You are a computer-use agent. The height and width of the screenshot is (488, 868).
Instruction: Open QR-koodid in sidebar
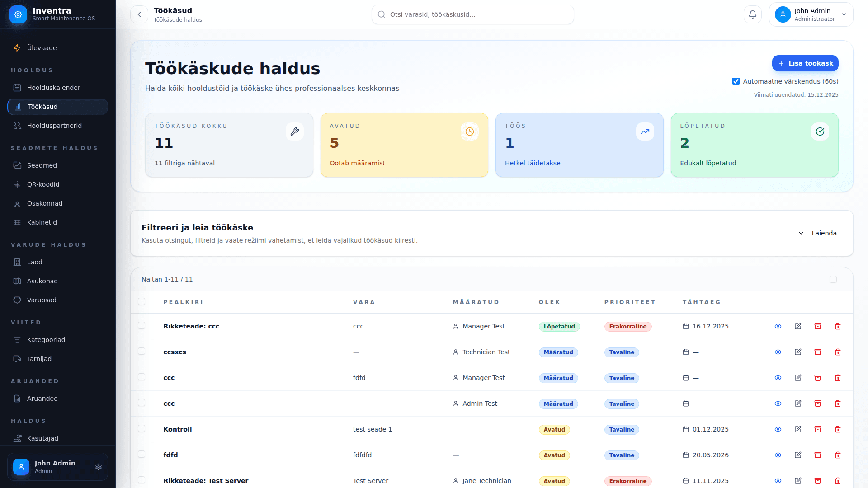click(43, 184)
